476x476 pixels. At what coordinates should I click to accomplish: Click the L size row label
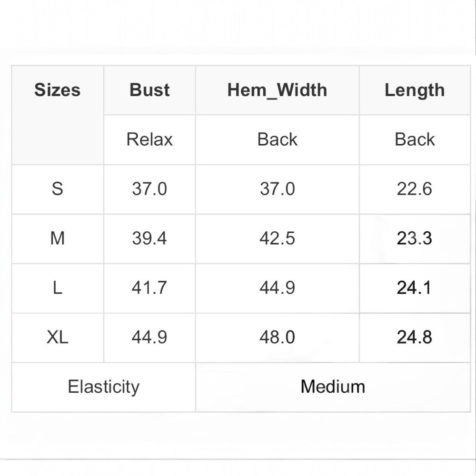[x=57, y=288]
